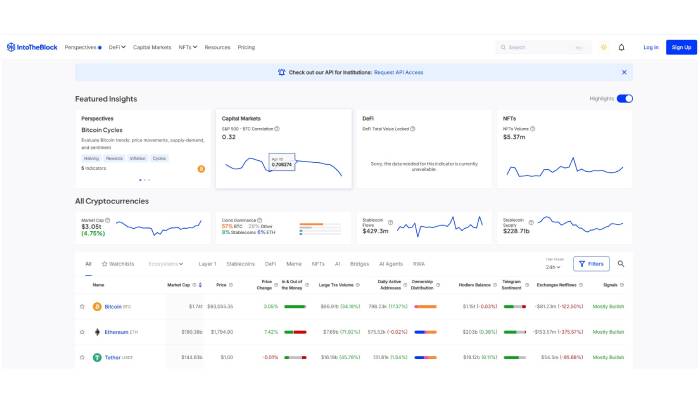Click the Bitcoin coin logo in table
Screen dimensions: 700x400
coord(97,307)
